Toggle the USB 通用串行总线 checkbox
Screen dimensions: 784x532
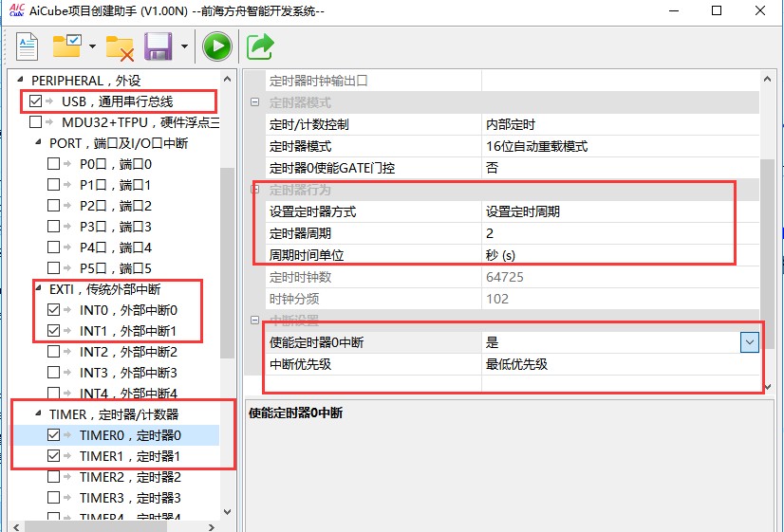(x=35, y=101)
